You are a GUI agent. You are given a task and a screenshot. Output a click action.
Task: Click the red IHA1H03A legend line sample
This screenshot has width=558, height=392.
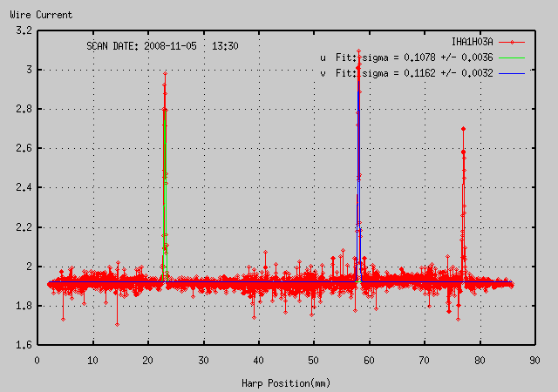coord(512,43)
